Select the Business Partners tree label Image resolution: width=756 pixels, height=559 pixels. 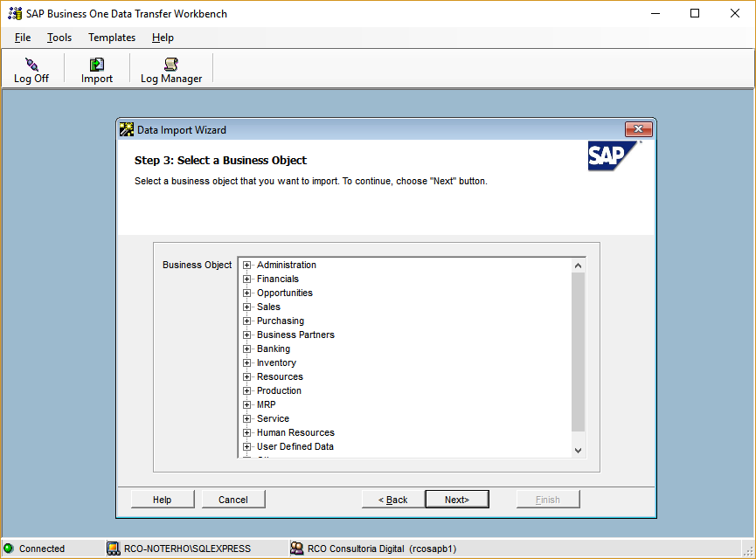point(295,335)
